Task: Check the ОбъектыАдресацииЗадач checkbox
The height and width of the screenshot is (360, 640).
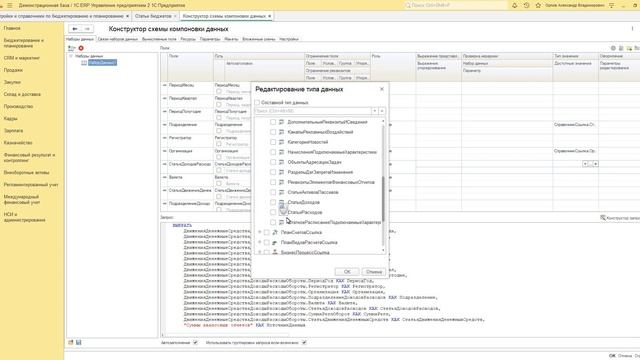Action: [x=273, y=162]
